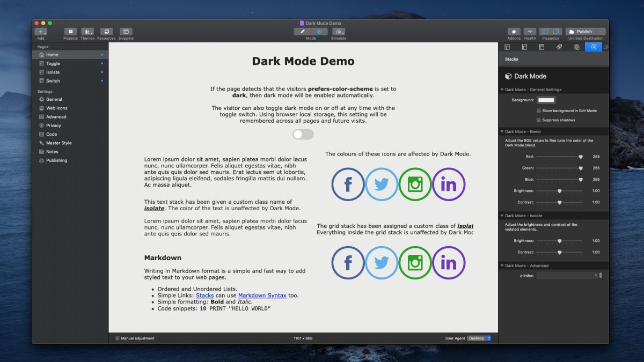This screenshot has width=644, height=362.
Task: Open the Snippets library
Action: (125, 32)
